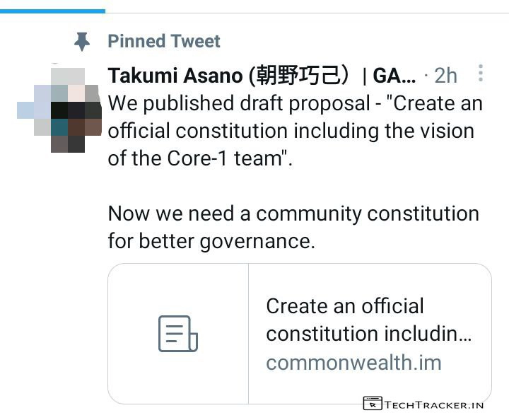509x420 pixels.
Task: Click the "of the Core-1 team" tweet line
Action: point(199,158)
